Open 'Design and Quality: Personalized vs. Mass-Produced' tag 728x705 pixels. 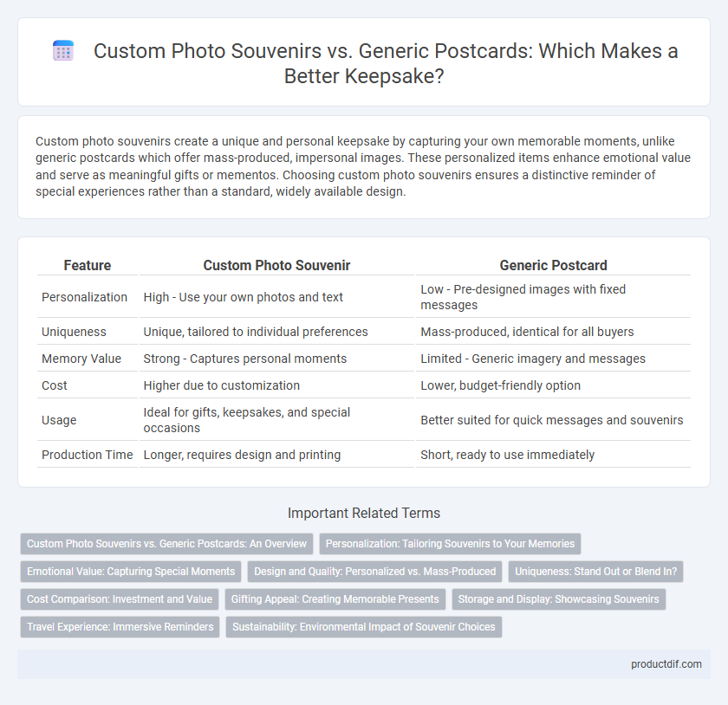coord(374,572)
